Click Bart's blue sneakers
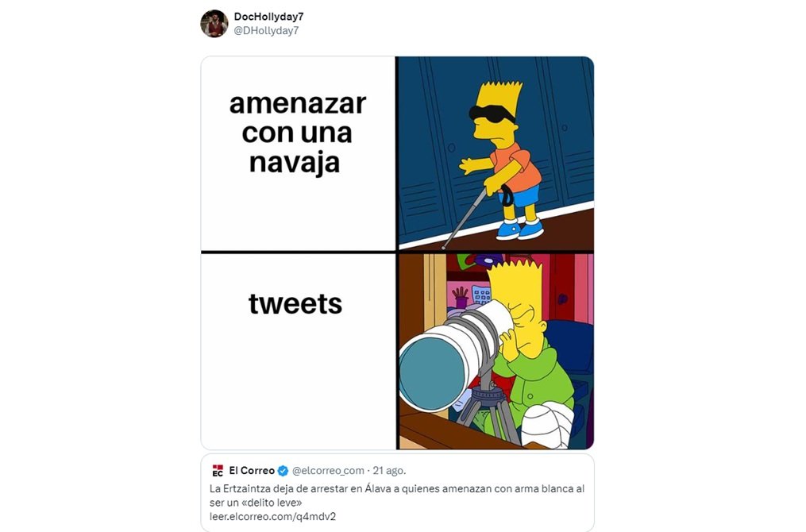This screenshot has height=532, width=806. pyautogui.click(x=519, y=229)
